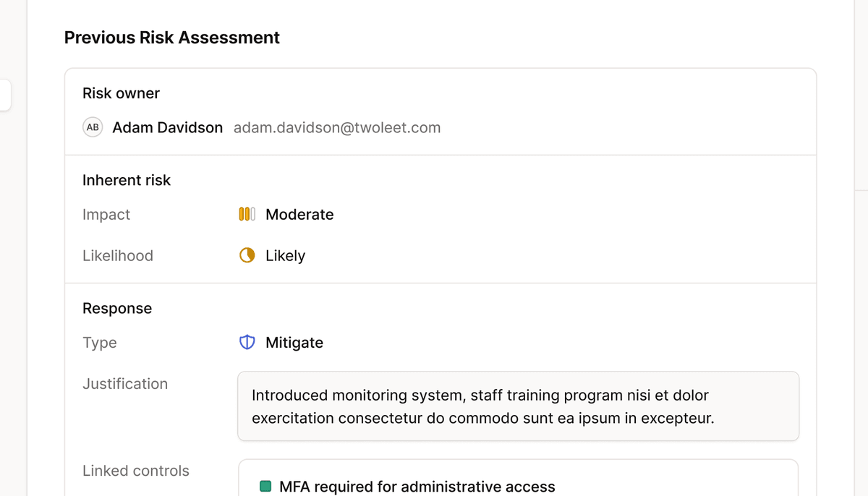
Task: Open MFA required for administrative access control
Action: coord(417,487)
